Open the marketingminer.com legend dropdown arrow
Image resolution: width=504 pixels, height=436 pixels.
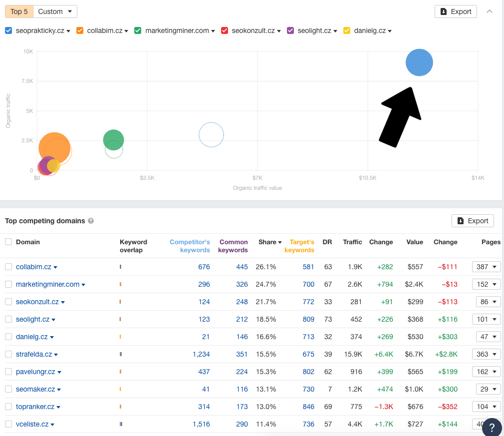pos(213,31)
